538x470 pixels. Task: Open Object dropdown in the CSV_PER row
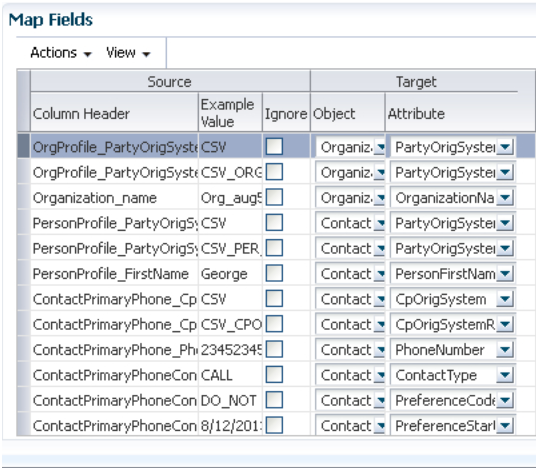(x=379, y=248)
